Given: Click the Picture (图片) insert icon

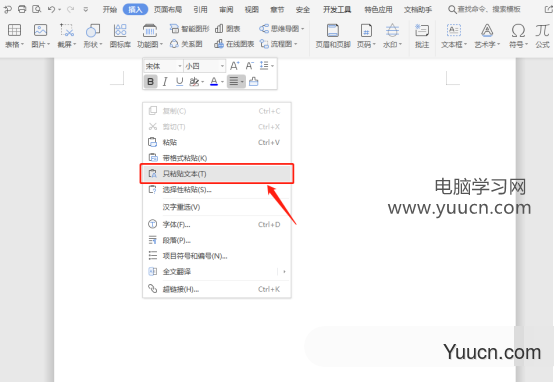Looking at the screenshot, I should pos(40,31).
